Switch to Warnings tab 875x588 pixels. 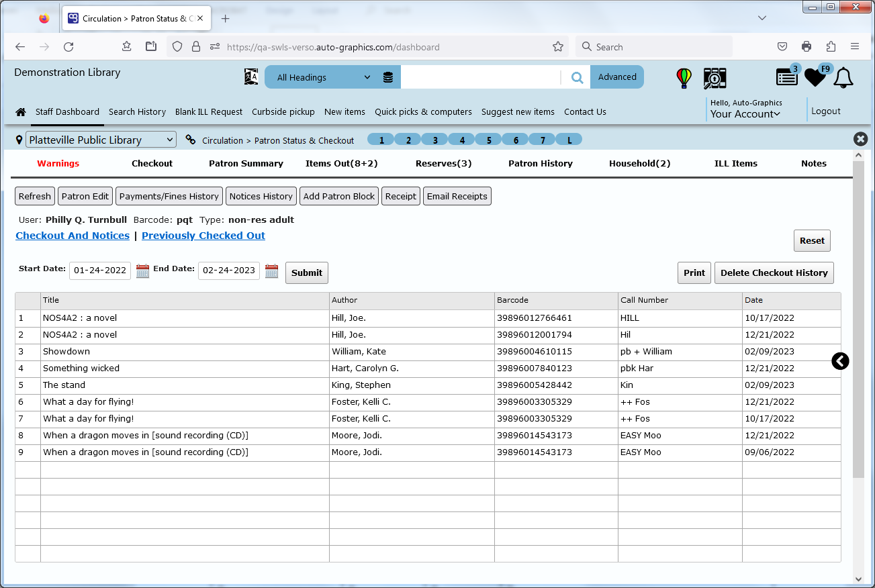coord(58,163)
